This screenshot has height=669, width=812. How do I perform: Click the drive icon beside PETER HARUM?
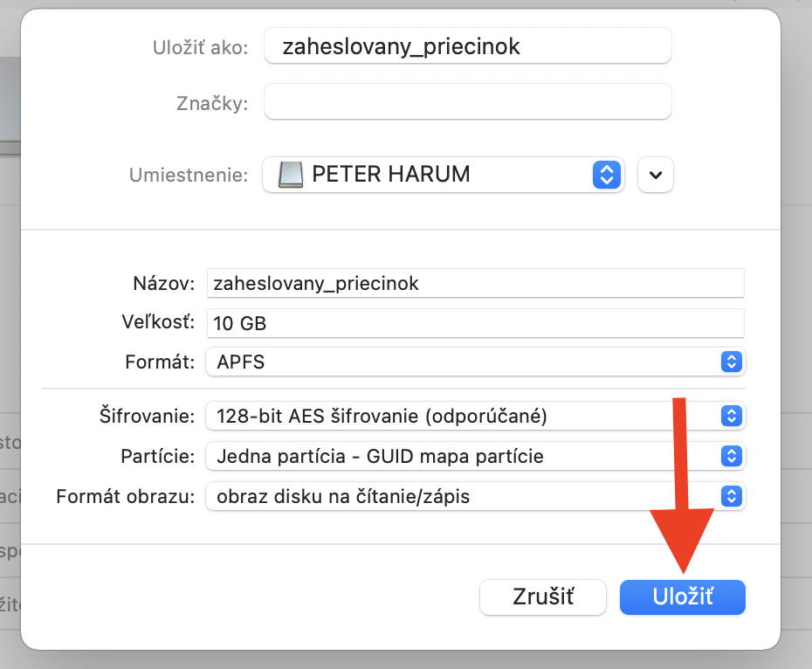(x=290, y=175)
